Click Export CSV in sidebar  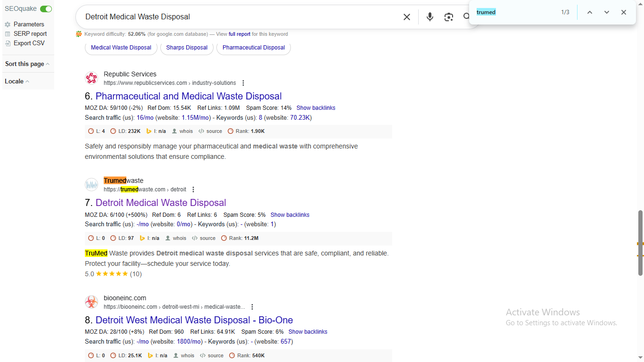coord(29,43)
